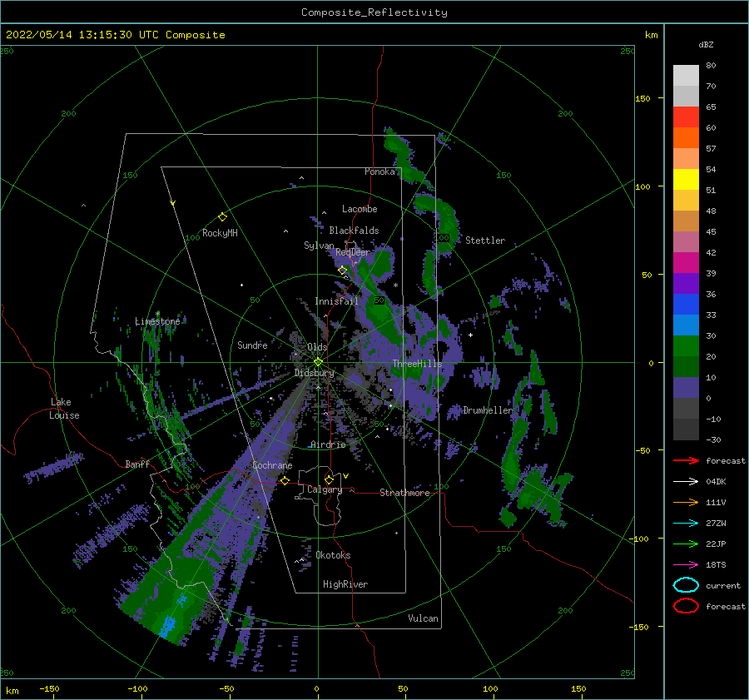Image resolution: width=749 pixels, height=700 pixels.
Task: Pick the bright green 20-30 dBZ swatch
Action: (x=686, y=346)
